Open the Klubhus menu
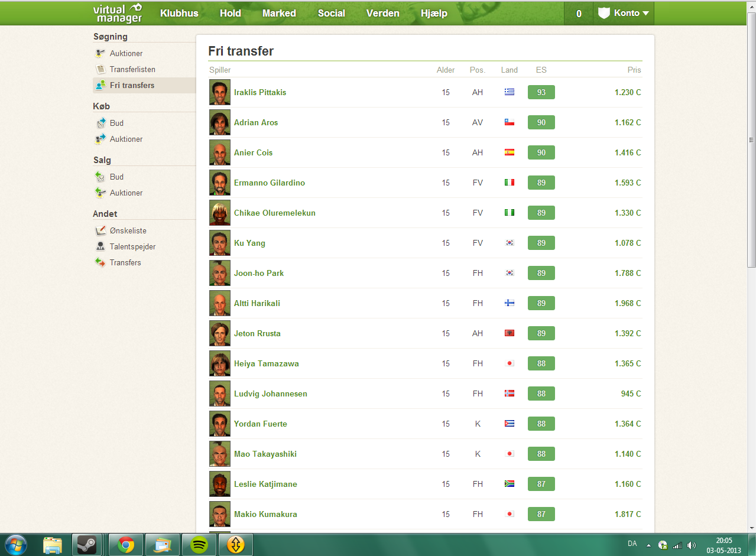 coord(179,13)
